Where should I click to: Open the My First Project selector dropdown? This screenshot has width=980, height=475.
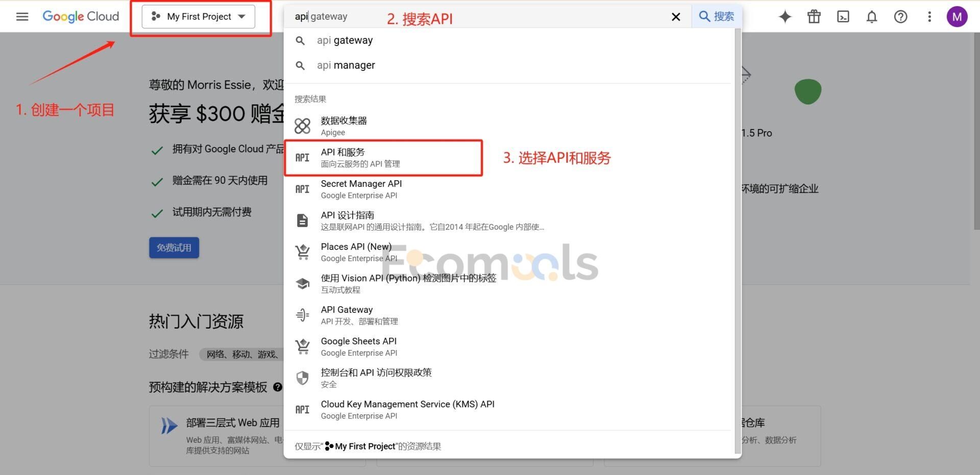click(x=199, y=17)
